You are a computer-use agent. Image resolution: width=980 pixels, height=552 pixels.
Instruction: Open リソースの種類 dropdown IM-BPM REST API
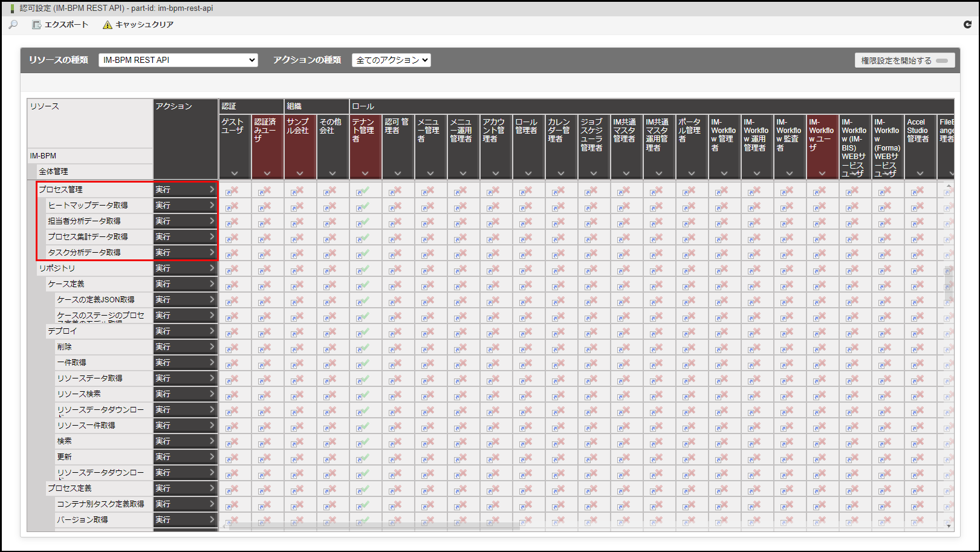click(x=178, y=60)
